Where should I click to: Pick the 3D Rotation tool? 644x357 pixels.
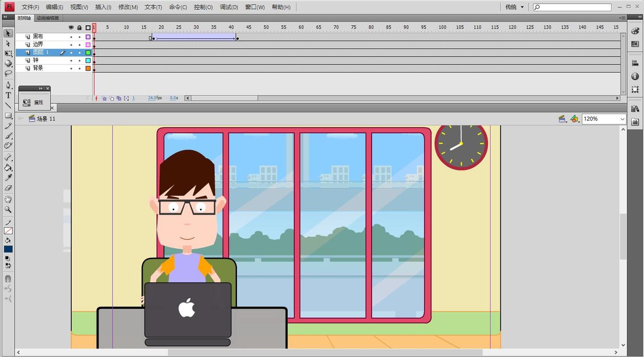[x=8, y=63]
